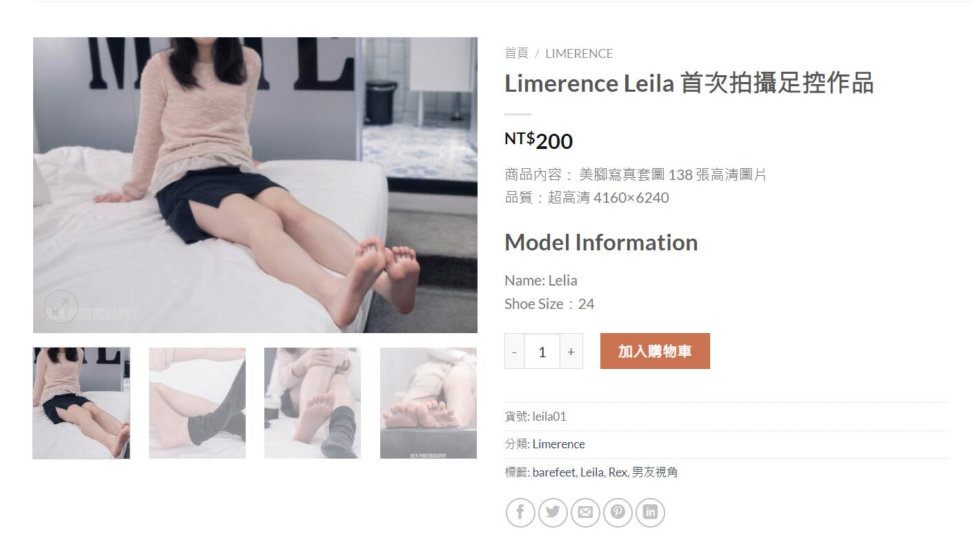Open the Rex tag link
Image resolution: width=973 pixels, height=560 pixels.
[618, 472]
